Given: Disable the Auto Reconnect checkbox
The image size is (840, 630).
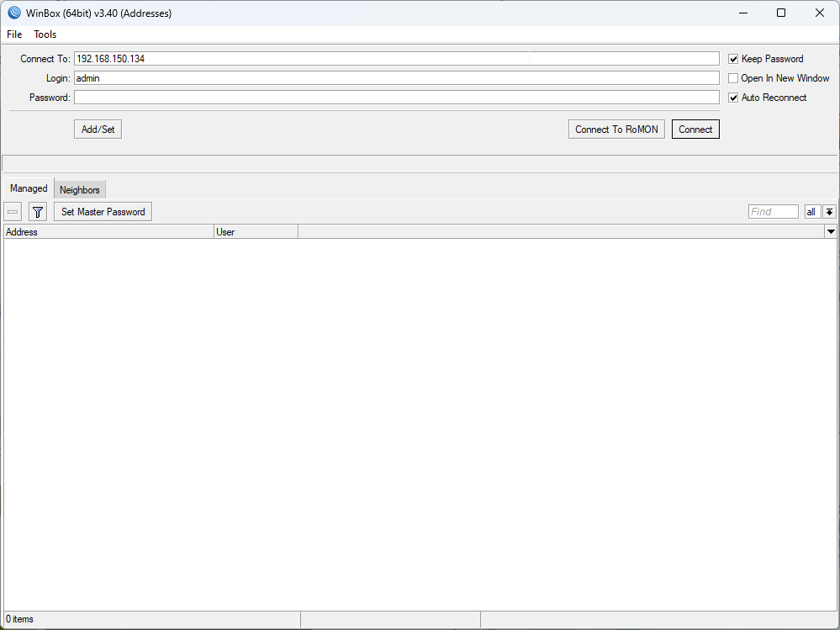Looking at the screenshot, I should [x=733, y=98].
